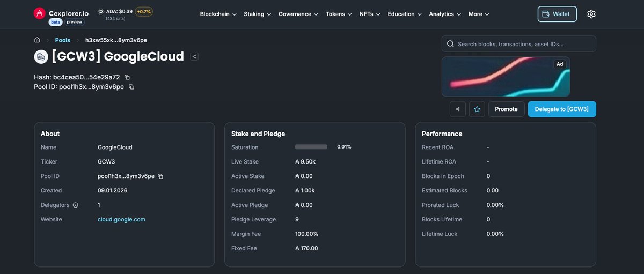Open the Tokens dropdown
The image size is (644, 274).
pos(339,14)
